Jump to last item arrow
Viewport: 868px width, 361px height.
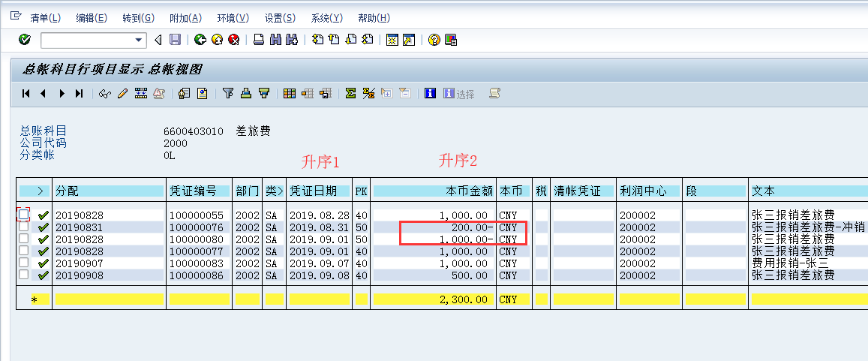click(80, 94)
